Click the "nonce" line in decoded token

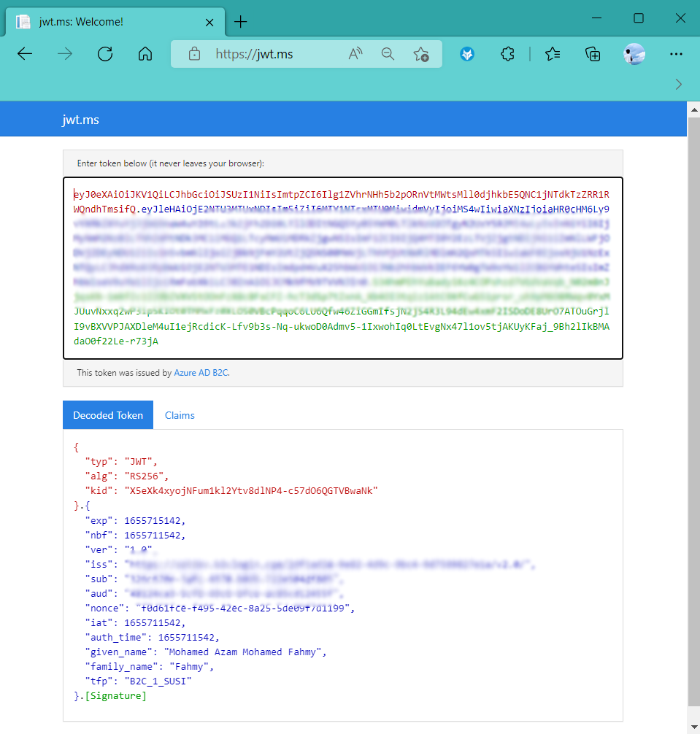point(220,608)
